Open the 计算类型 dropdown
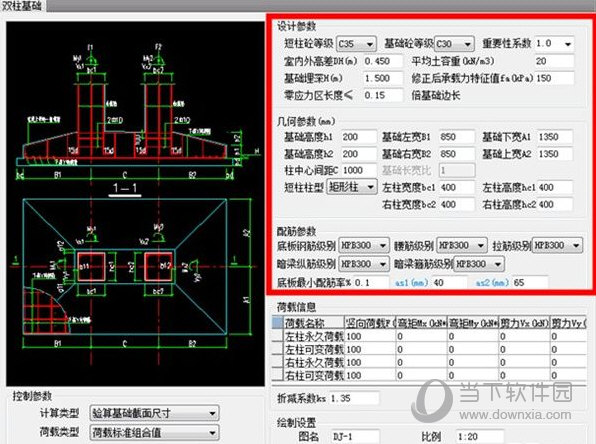596x444 pixels. click(154, 413)
